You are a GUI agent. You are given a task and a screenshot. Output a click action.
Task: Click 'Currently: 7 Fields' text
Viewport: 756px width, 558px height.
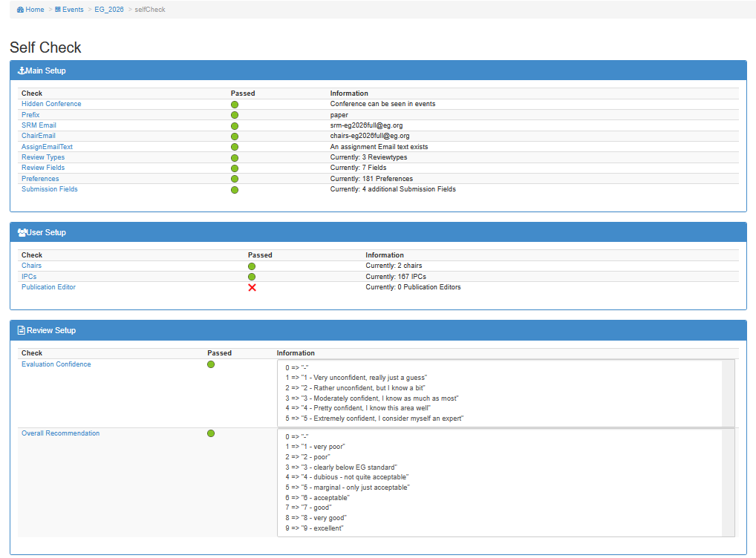click(358, 168)
